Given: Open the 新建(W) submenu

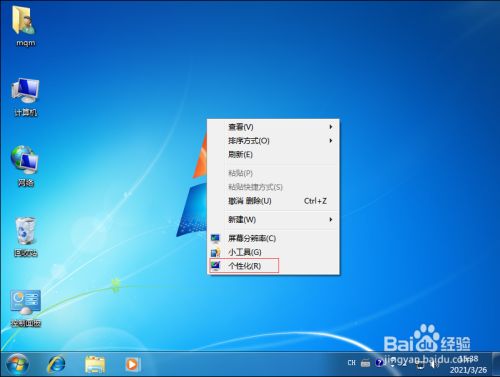Looking at the screenshot, I should pos(273,220).
